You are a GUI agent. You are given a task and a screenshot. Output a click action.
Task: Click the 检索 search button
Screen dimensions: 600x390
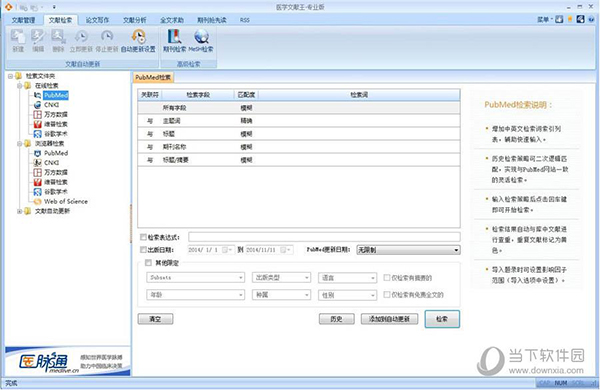click(442, 319)
